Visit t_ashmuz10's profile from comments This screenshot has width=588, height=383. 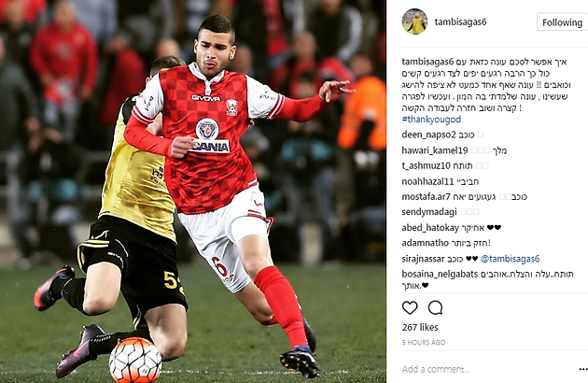426,166
